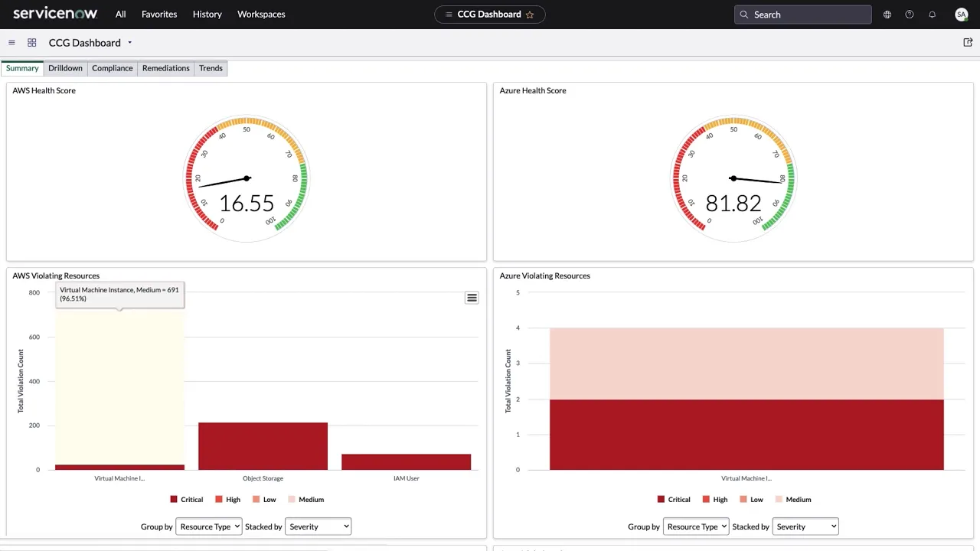Open the History menu
Viewport: 980px width, 551px height.
pos(207,15)
